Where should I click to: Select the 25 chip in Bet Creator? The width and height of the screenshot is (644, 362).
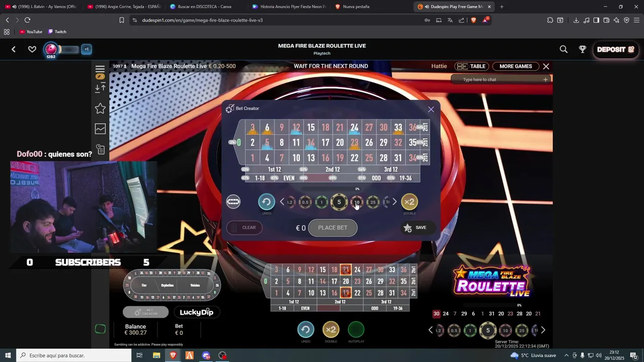coord(373,202)
